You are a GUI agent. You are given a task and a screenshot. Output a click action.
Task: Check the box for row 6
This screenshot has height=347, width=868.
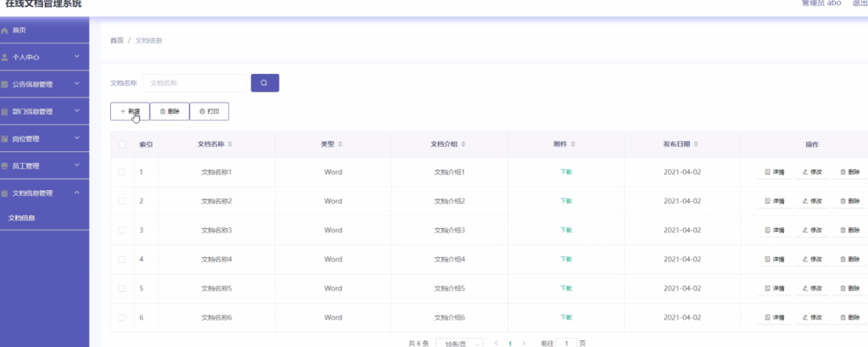[122, 317]
